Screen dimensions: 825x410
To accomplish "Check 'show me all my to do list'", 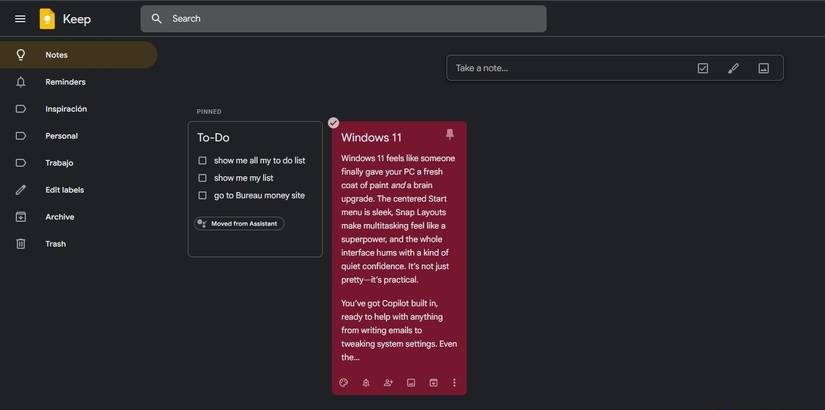I will pyautogui.click(x=202, y=161).
